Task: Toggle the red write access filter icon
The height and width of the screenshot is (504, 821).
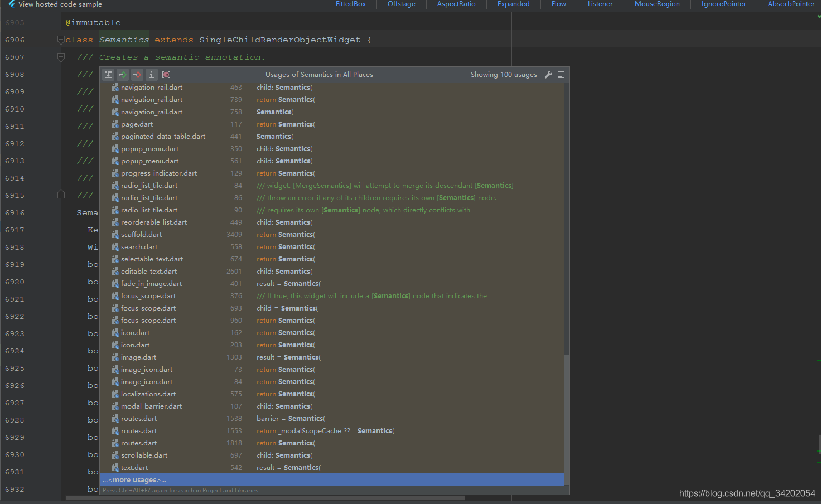Action: click(137, 75)
